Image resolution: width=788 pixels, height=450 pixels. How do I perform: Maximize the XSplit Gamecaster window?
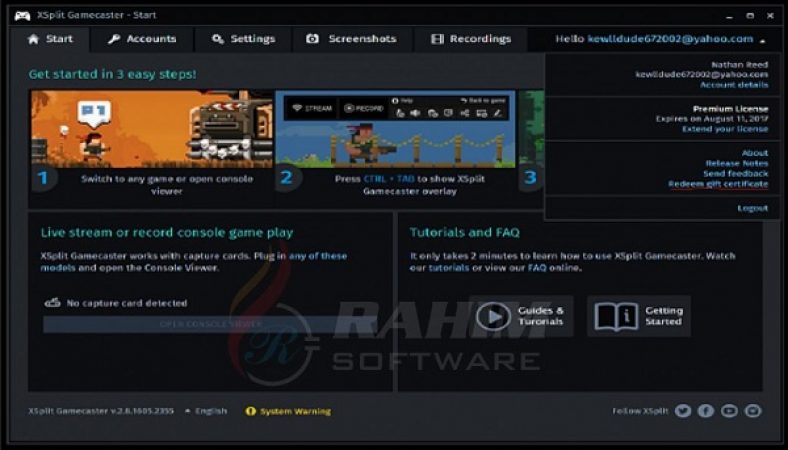(x=750, y=16)
